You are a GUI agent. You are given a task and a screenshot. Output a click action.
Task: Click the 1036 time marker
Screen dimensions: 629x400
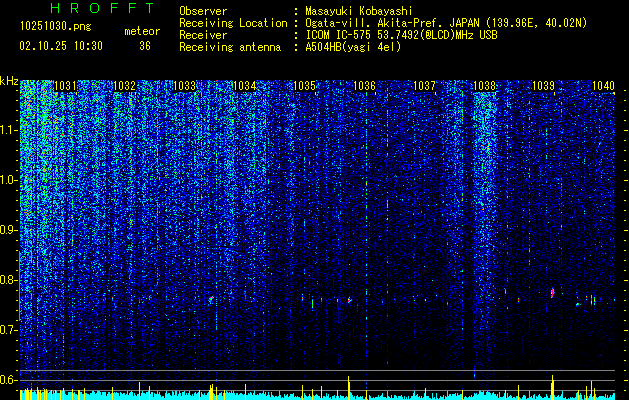(x=364, y=86)
